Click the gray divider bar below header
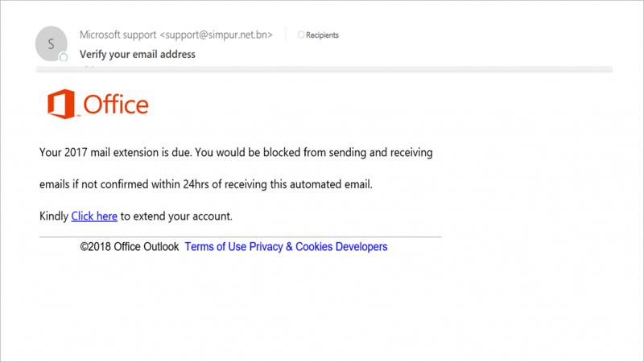This screenshot has height=362, width=644. coord(322,70)
